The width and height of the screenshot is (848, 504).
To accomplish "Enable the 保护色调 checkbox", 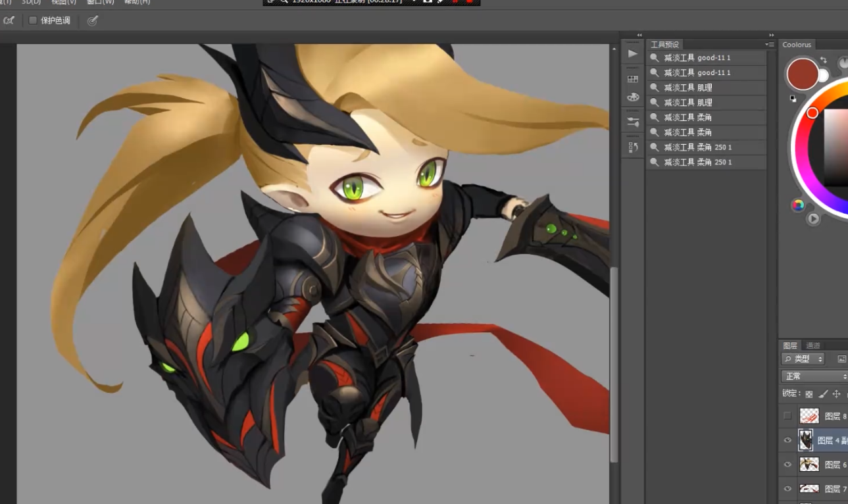I will click(x=33, y=20).
